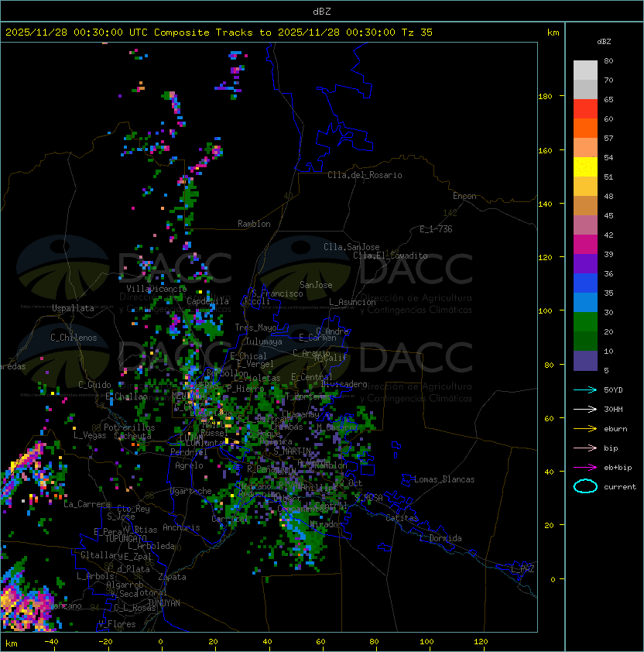Click the La_Carrera map label
The image size is (644, 652).
(x=87, y=504)
